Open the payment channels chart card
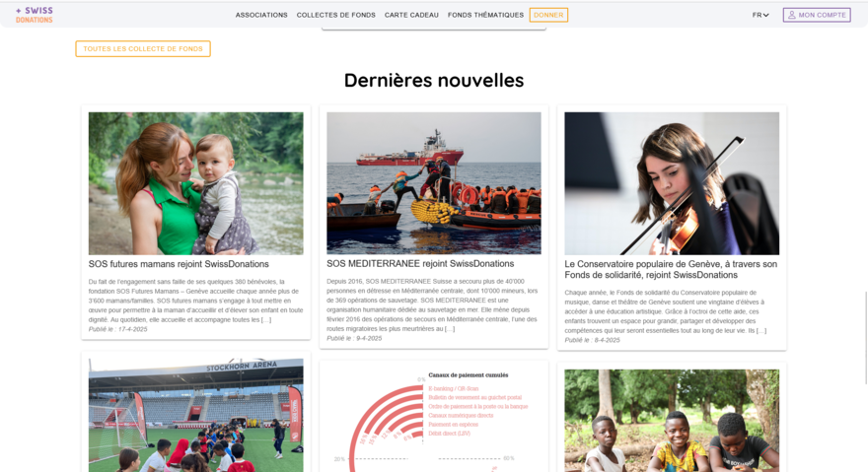Screen dimensions: 868x472 433,416
